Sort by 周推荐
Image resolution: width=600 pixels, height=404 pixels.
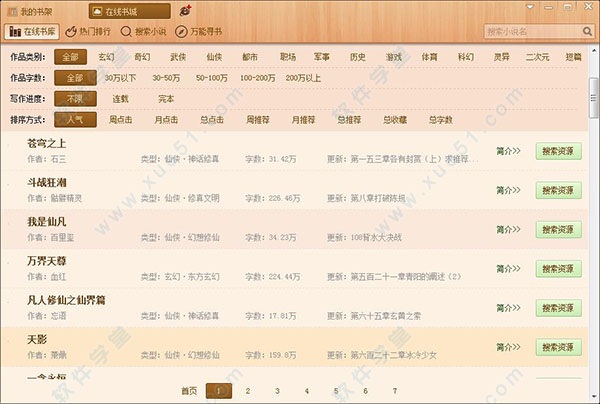pos(258,120)
